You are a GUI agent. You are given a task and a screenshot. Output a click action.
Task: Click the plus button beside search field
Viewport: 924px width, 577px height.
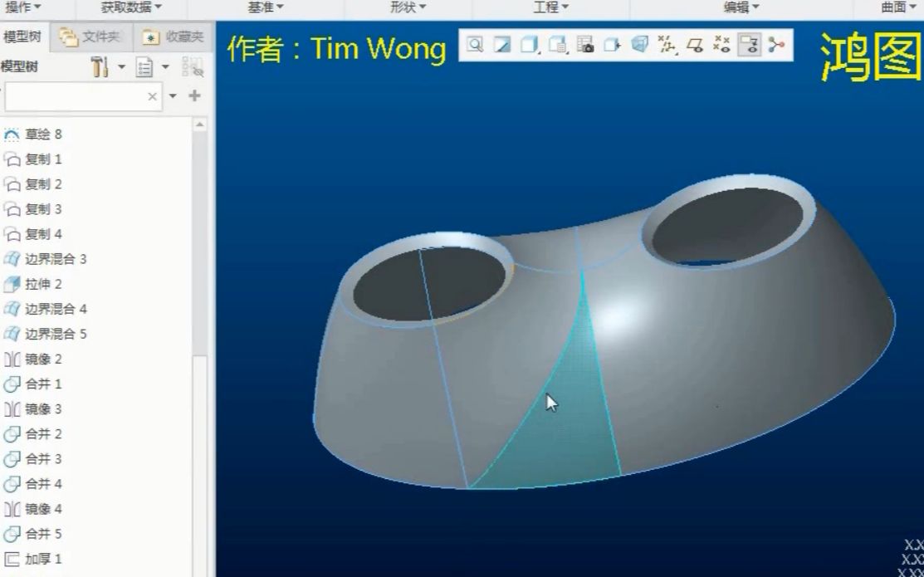pyautogui.click(x=194, y=96)
